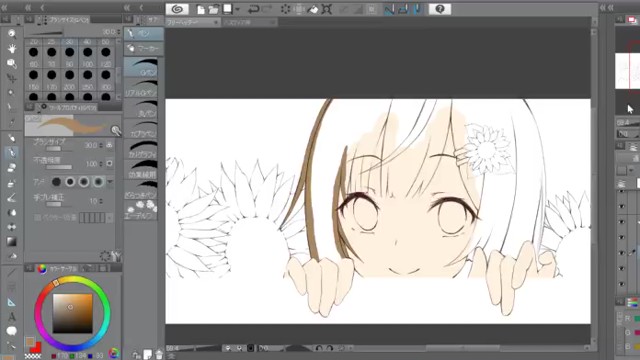Select the highlighted pen tool

tap(11, 153)
